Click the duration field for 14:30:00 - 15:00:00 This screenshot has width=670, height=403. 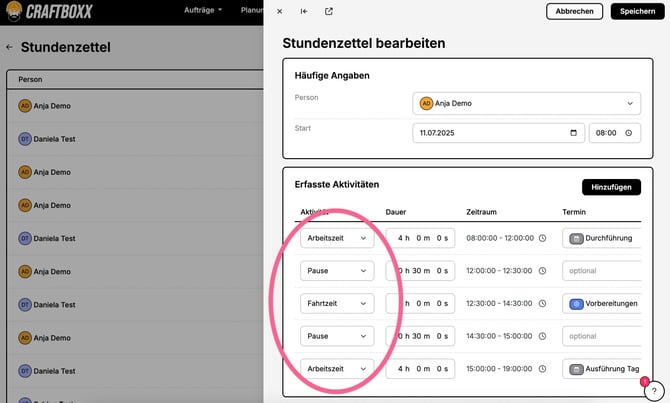point(420,336)
